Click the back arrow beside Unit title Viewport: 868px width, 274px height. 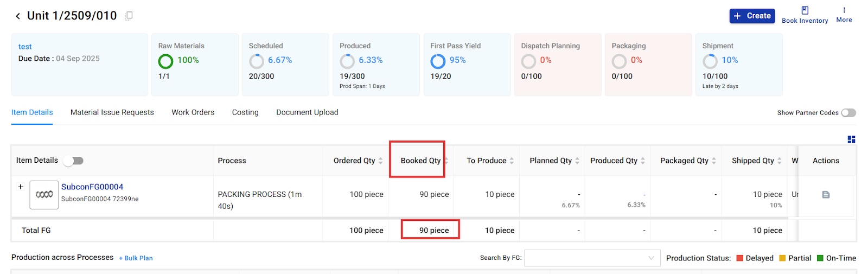point(18,16)
